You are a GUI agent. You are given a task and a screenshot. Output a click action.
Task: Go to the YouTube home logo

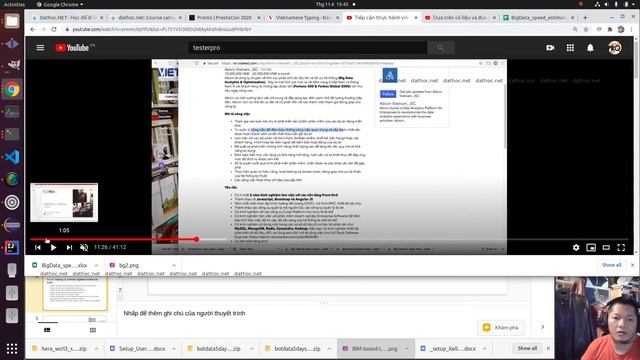point(72,48)
